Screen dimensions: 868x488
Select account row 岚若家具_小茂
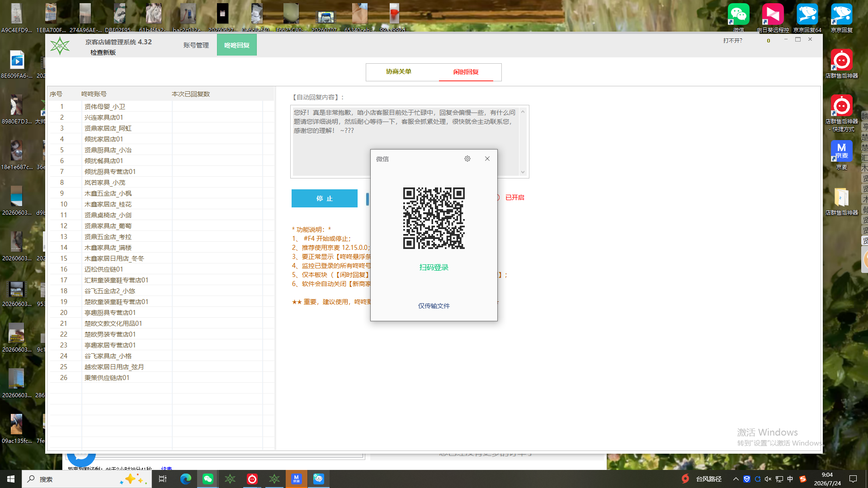(161, 183)
